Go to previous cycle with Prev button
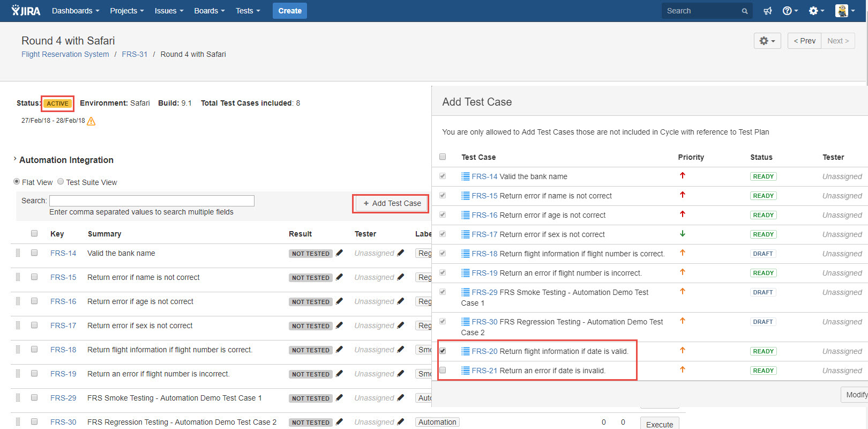The height and width of the screenshot is (429, 868). tap(804, 41)
